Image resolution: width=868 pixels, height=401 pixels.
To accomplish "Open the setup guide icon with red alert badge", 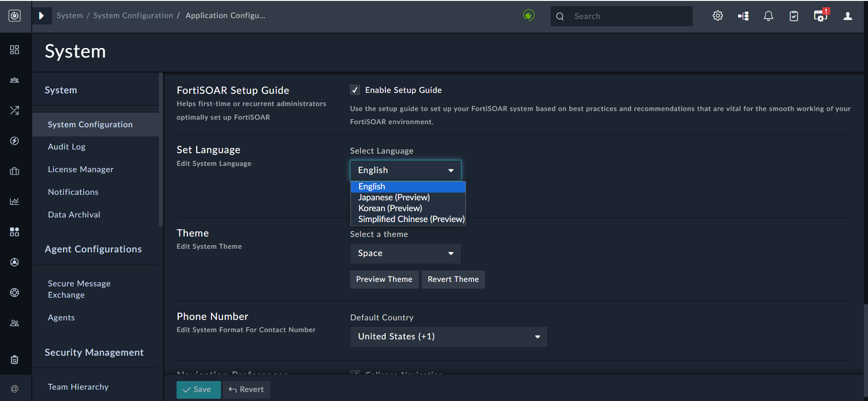I will [821, 15].
